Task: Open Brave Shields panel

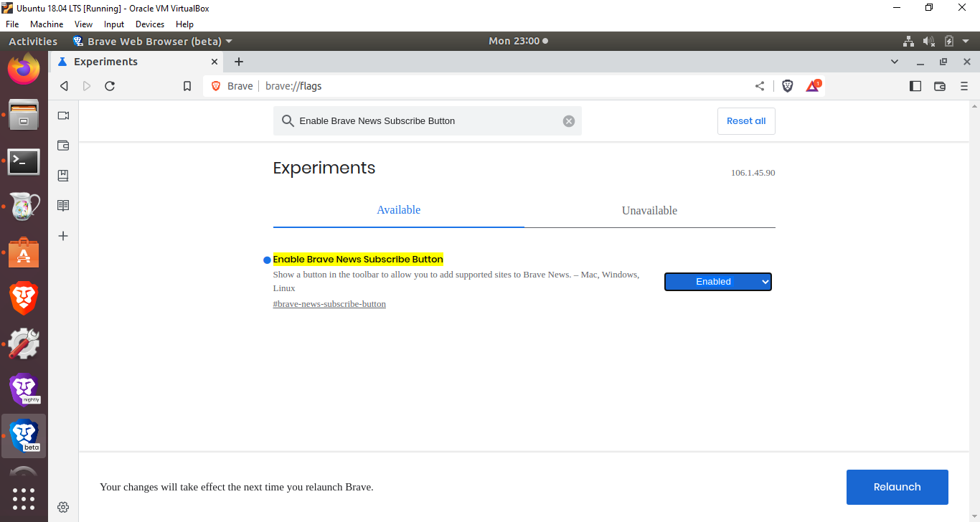Action: point(787,85)
